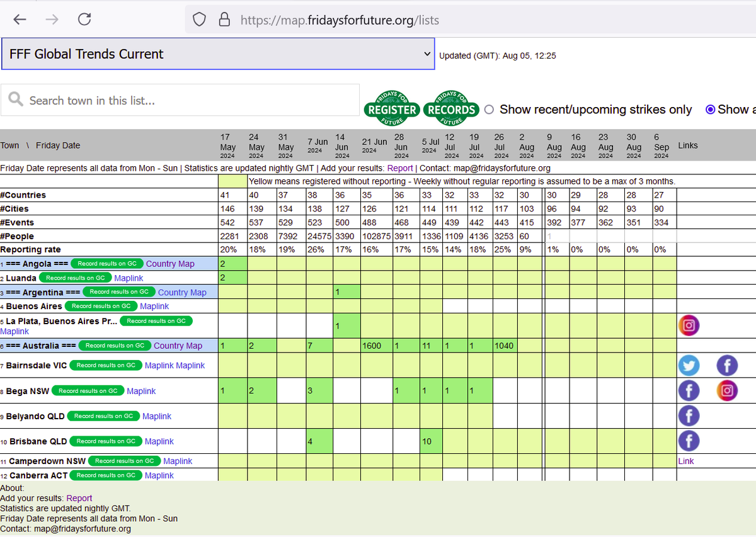Click the 542 events value for 17 May
This screenshot has width=756, height=537.
click(x=232, y=222)
